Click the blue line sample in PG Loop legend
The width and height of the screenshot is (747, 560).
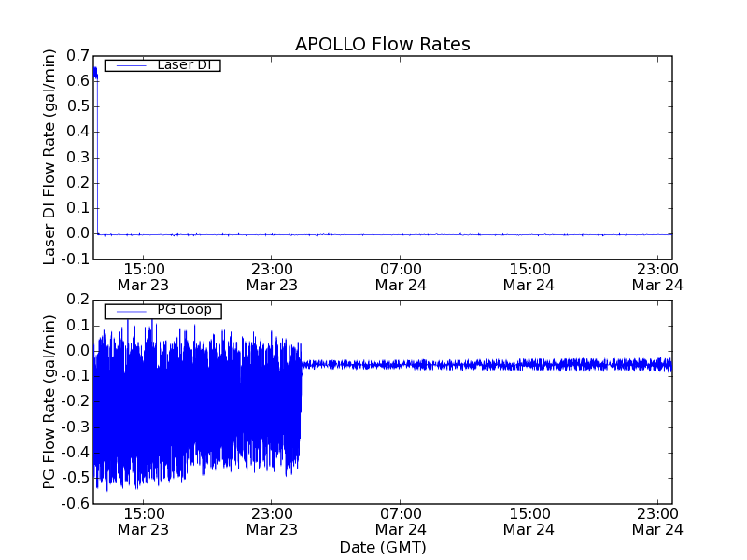[x=131, y=312]
